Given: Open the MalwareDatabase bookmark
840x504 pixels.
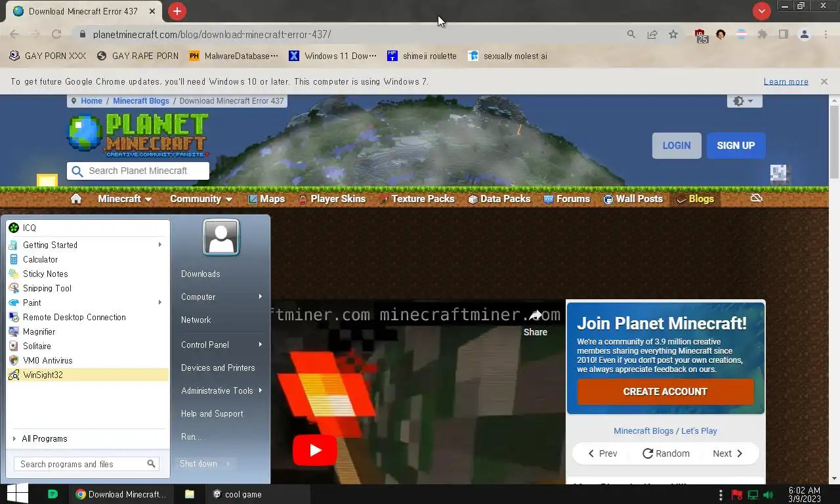Looking at the screenshot, I should click(234, 56).
